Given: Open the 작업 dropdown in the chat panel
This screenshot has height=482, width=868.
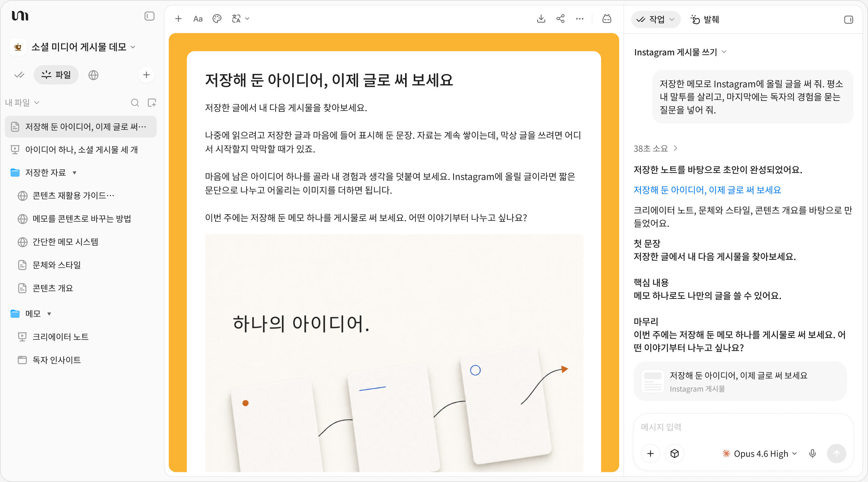Looking at the screenshot, I should [656, 20].
